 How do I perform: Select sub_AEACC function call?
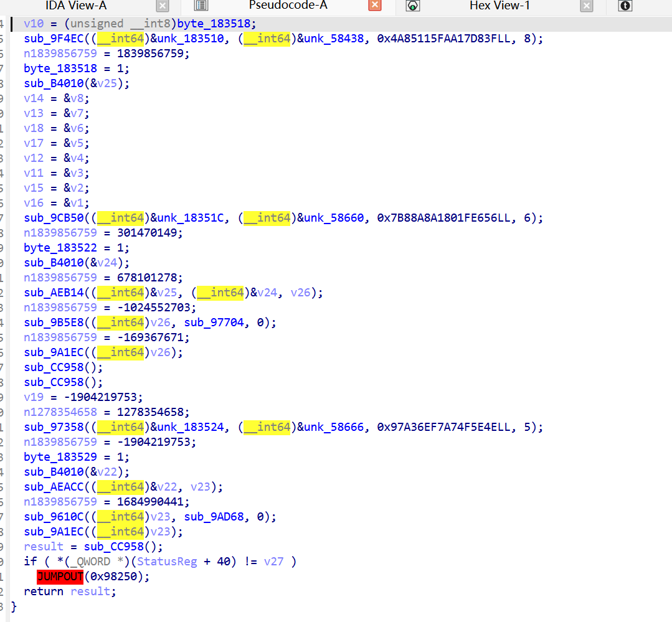pos(54,487)
